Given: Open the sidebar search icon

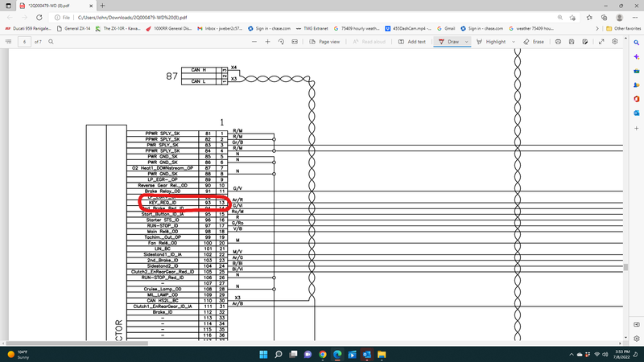Looking at the screenshot, I should (636, 43).
